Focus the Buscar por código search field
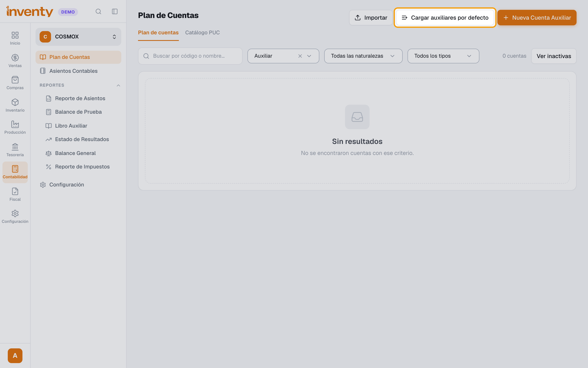This screenshot has width=588, height=368. point(190,56)
